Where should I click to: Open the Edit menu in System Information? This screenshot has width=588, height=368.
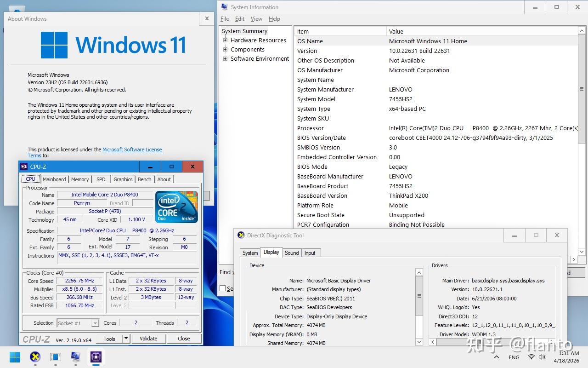point(240,19)
